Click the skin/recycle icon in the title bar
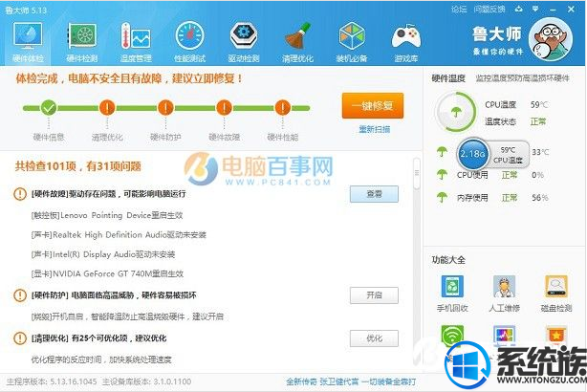587x392 pixels. 519,9
